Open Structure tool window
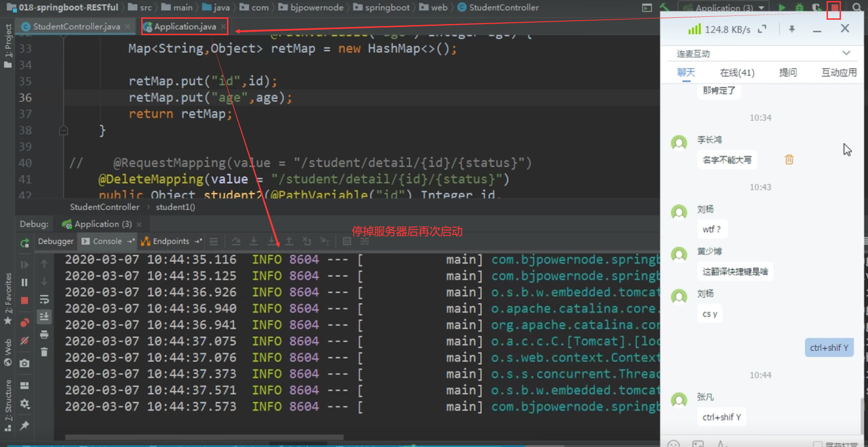868x447 pixels. coord(8,405)
